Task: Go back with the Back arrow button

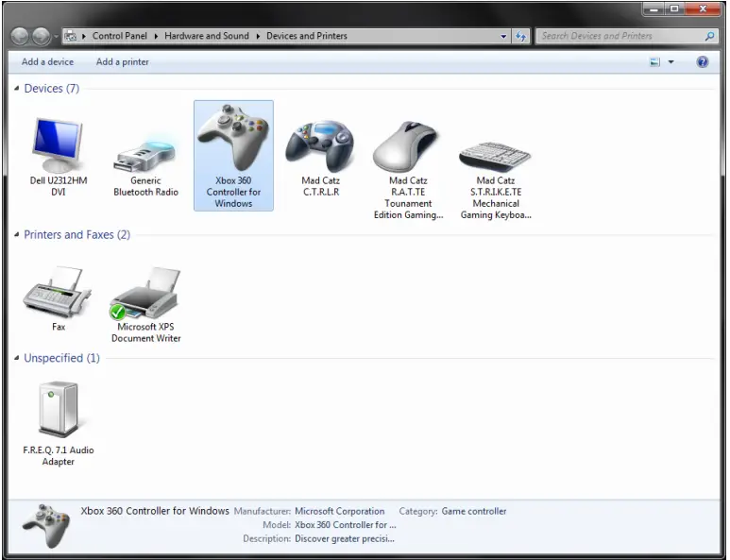Action: [x=20, y=36]
